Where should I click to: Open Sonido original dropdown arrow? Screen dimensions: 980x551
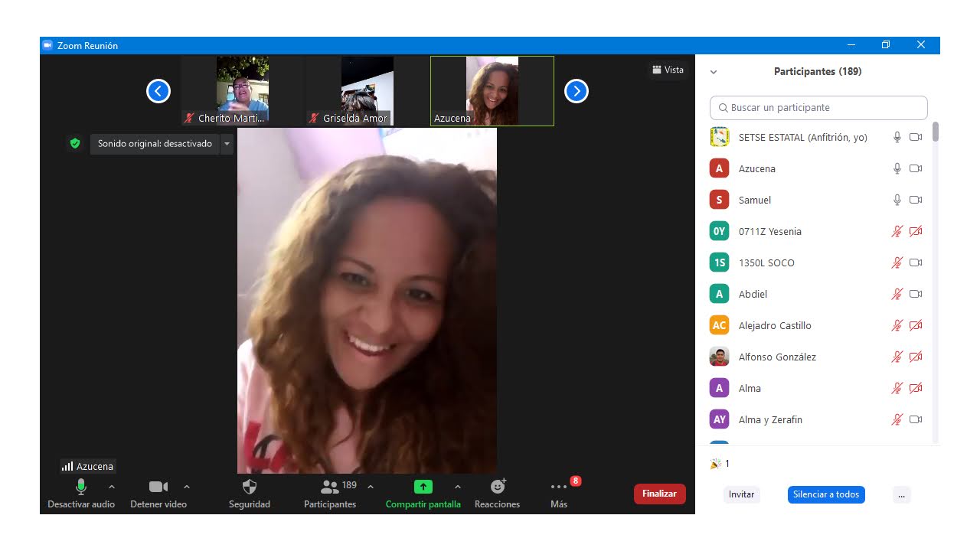click(227, 144)
